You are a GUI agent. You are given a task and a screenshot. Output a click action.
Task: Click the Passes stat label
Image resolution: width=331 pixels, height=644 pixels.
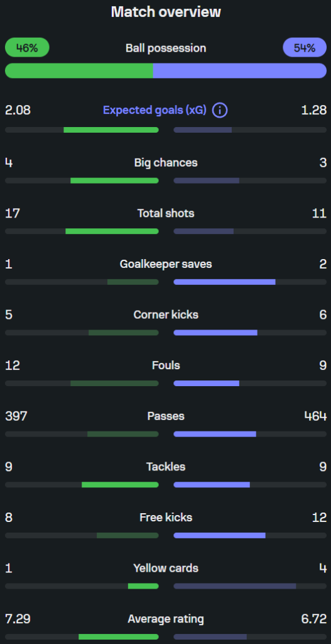[166, 416]
